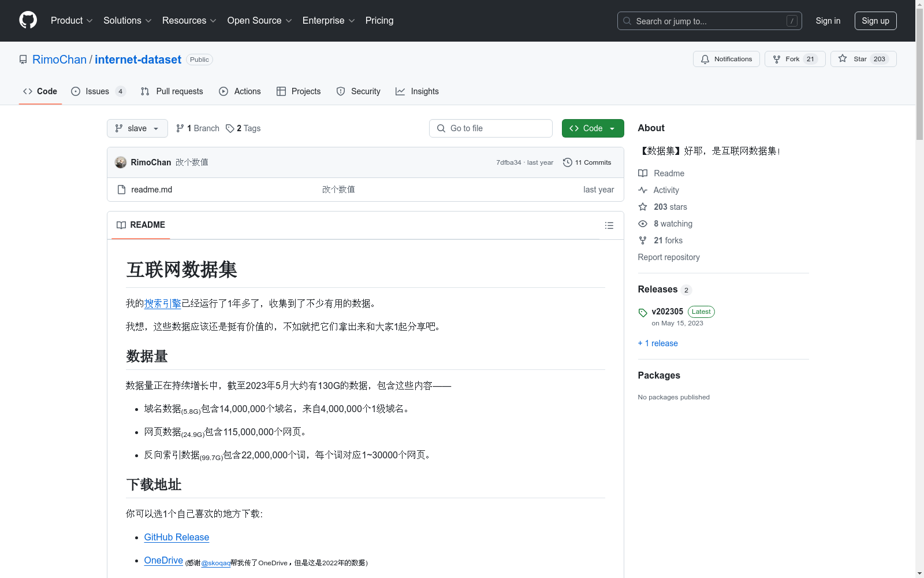The image size is (924, 578).
Task: Star the repository
Action: point(863,59)
